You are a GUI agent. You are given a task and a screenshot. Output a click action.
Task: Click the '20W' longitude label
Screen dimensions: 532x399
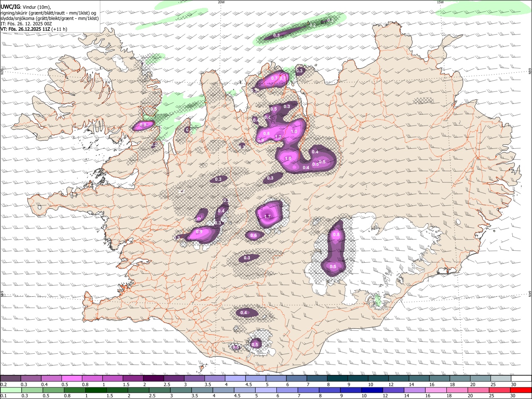tap(221, 2)
